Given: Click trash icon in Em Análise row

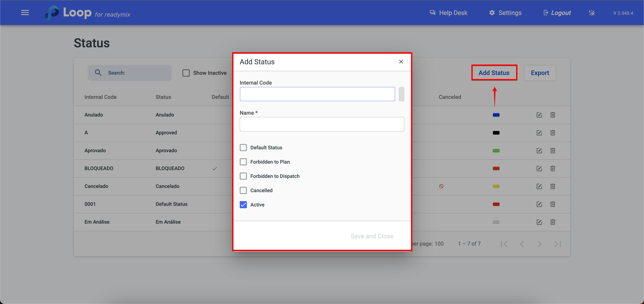Looking at the screenshot, I should 553,222.
